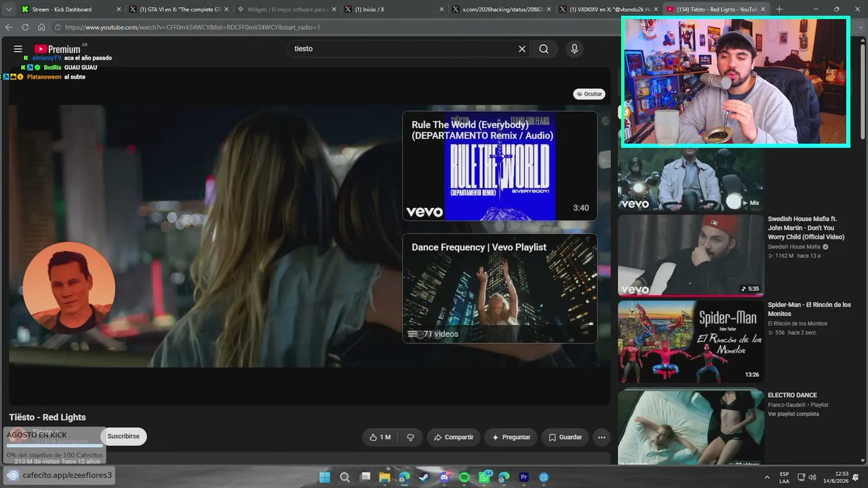
Task: Click Ver playlist completa link
Action: pyautogui.click(x=793, y=414)
